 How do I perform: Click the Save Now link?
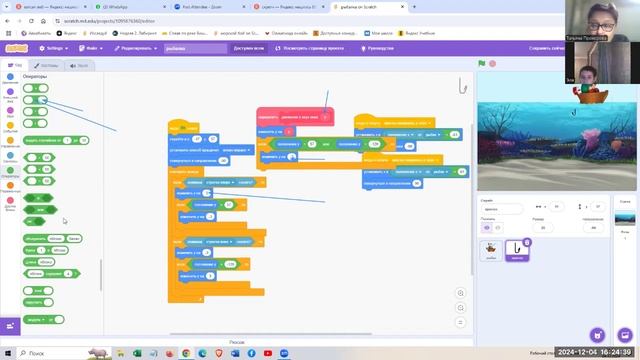pyautogui.click(x=546, y=48)
